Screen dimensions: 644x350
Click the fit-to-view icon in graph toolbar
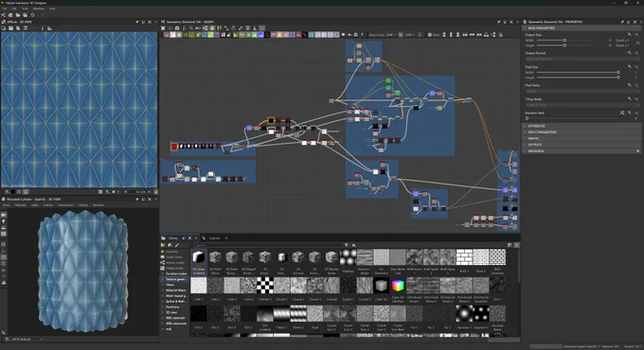[163, 28]
